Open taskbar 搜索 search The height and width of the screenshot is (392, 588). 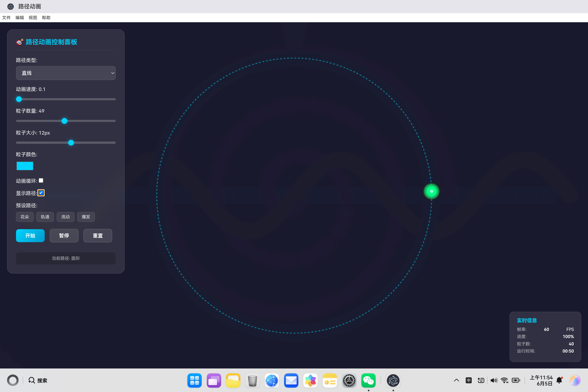click(38, 380)
